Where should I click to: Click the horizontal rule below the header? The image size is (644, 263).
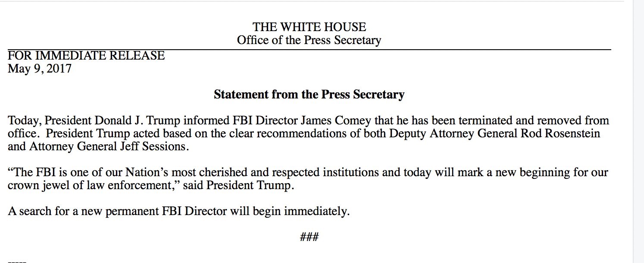(x=309, y=50)
